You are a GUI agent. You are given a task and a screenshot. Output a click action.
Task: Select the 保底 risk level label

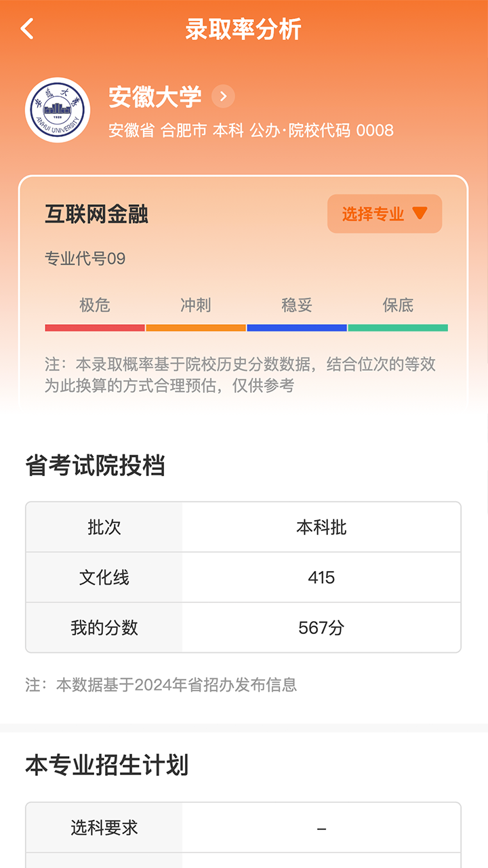coord(397,306)
